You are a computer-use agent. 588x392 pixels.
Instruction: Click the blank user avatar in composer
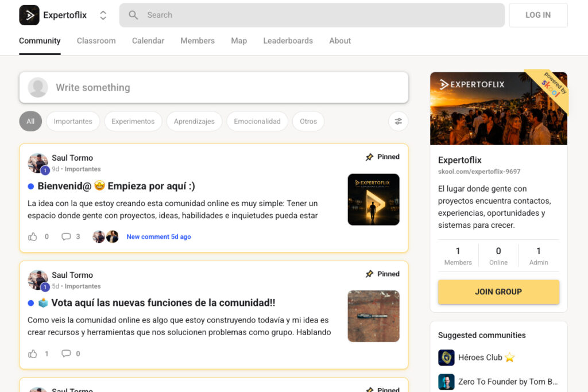(38, 88)
